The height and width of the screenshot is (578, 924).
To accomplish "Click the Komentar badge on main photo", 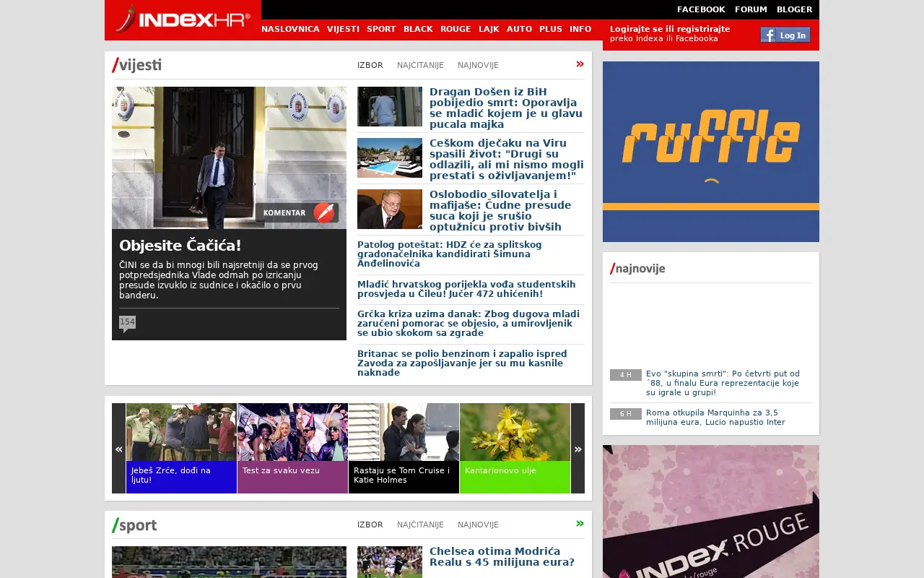I will click(297, 213).
